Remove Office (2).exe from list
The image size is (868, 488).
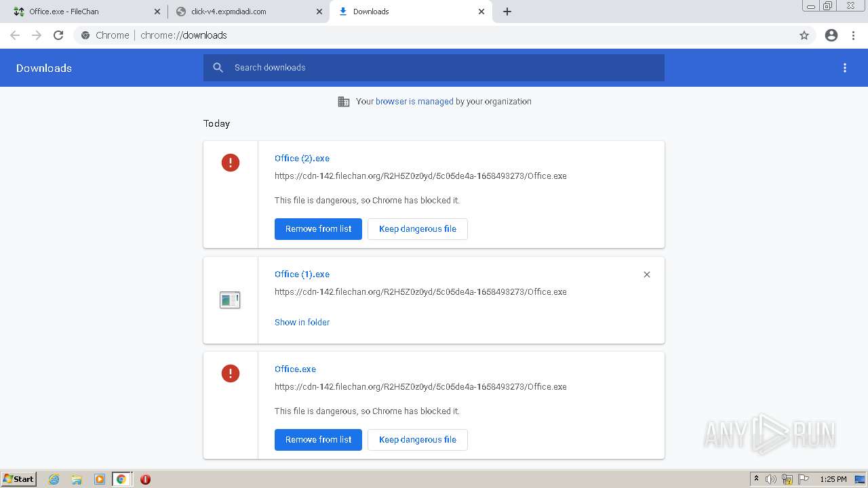[x=318, y=229]
